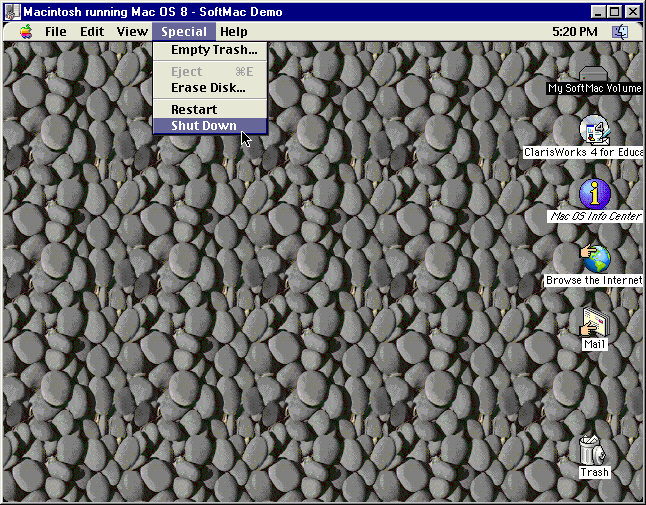Viewport: 646px width, 505px height.
Task: Minimize the SoftMac Demo window
Action: pos(598,12)
